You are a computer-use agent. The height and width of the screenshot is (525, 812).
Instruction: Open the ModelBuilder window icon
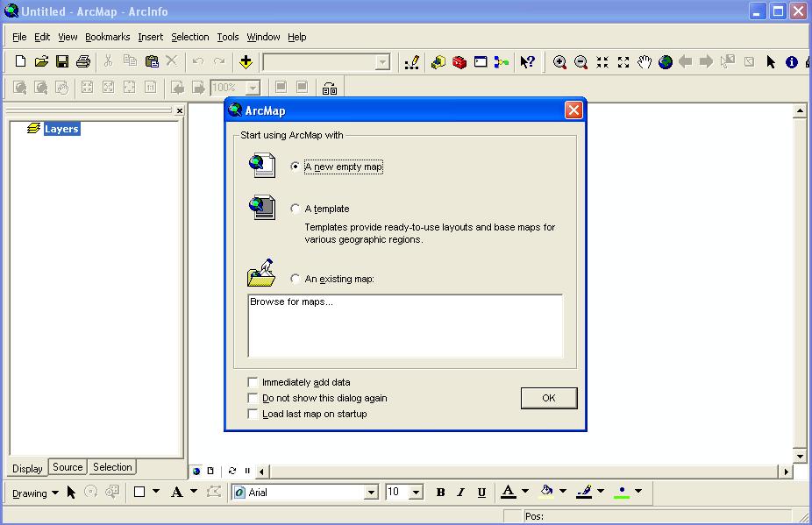pos(502,62)
